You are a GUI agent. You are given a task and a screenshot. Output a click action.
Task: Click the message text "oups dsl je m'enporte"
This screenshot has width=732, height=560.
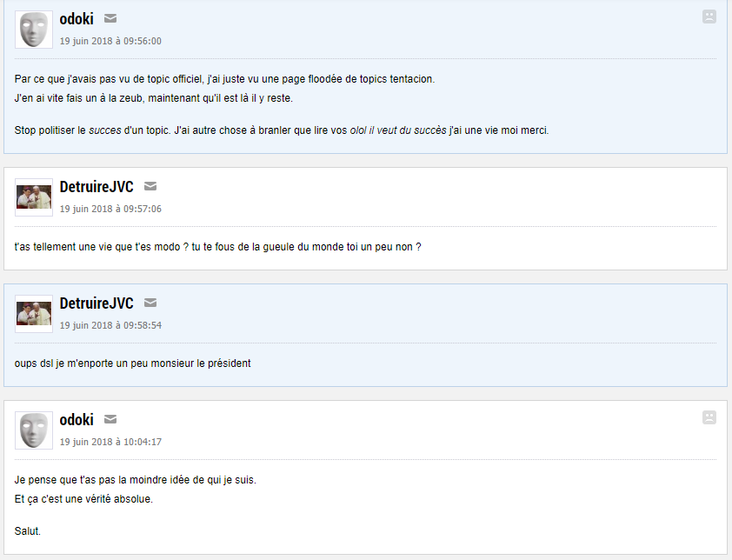(132, 363)
